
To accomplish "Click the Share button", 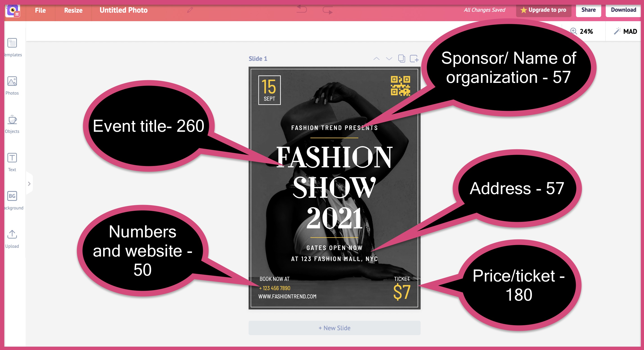I will [x=588, y=10].
